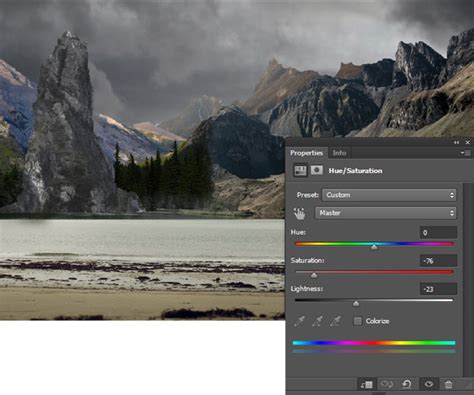Image resolution: width=474 pixels, height=395 pixels.
Task: Click the Hue/Saturation adjustment icon
Action: click(300, 170)
